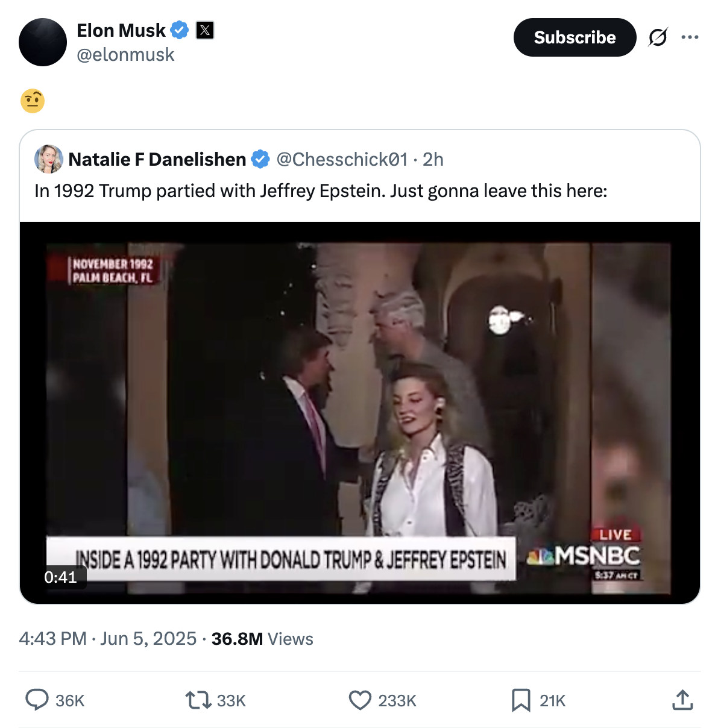Viewport: 715px width, 728px height.
Task: Open the three-dot more options menu
Action: pos(690,37)
